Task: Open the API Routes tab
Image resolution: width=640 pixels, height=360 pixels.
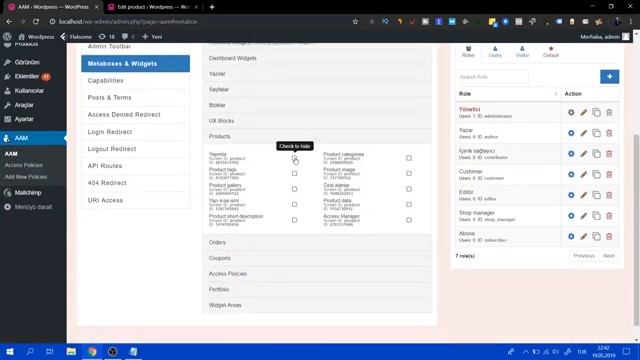Action: pos(136,166)
